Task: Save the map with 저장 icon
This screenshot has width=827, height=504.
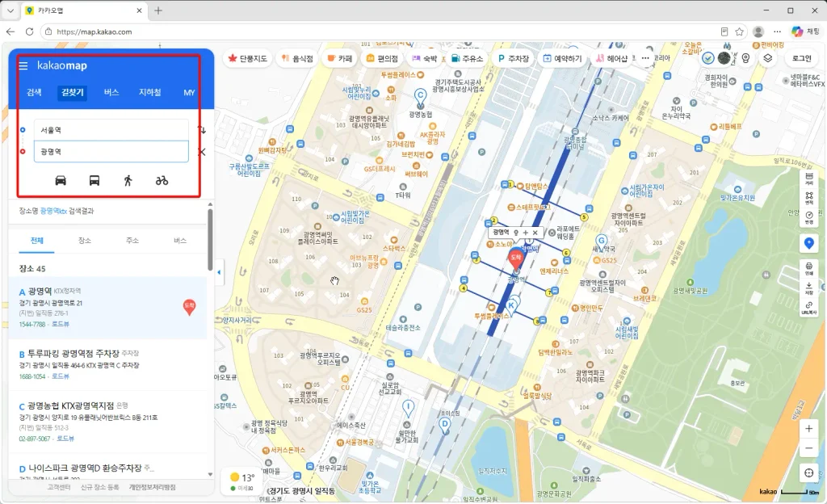Action: click(809, 288)
